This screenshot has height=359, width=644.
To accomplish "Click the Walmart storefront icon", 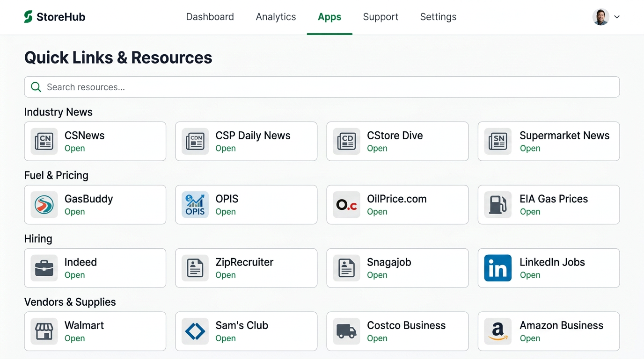I will (x=44, y=331).
